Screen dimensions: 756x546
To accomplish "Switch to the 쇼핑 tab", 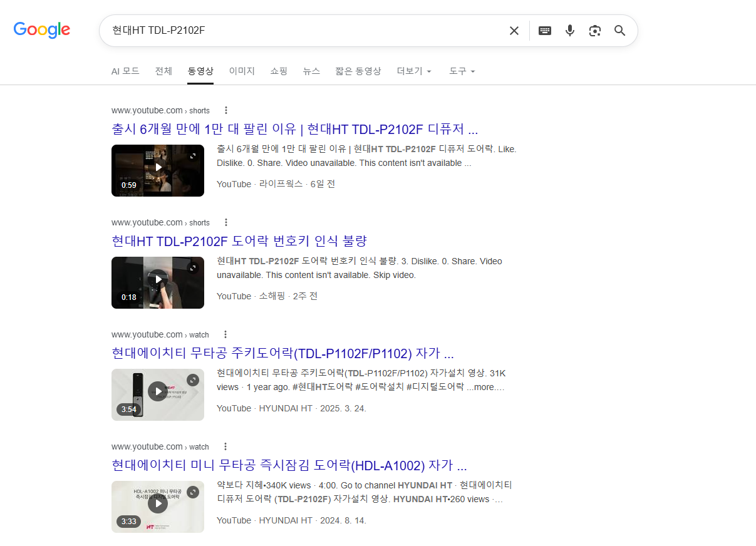I will (279, 71).
